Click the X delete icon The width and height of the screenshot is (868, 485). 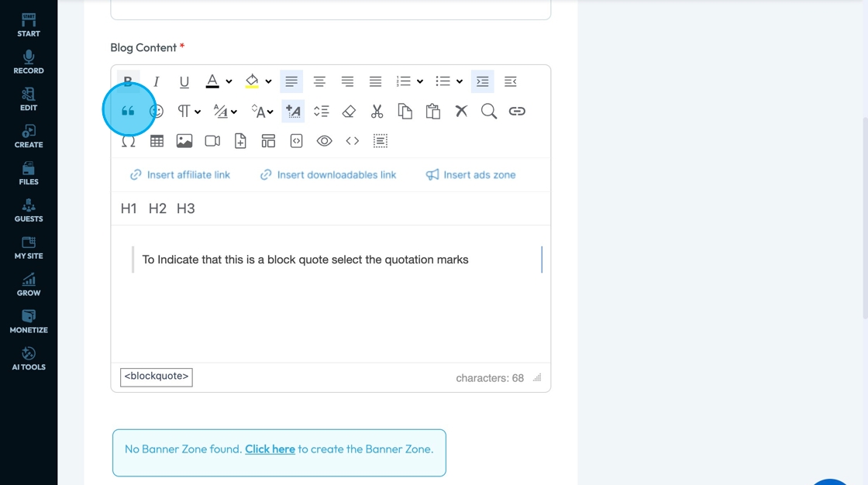[x=461, y=112]
